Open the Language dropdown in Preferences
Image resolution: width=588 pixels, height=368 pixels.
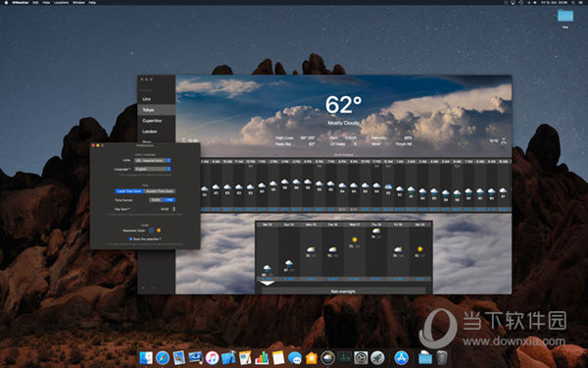(153, 169)
